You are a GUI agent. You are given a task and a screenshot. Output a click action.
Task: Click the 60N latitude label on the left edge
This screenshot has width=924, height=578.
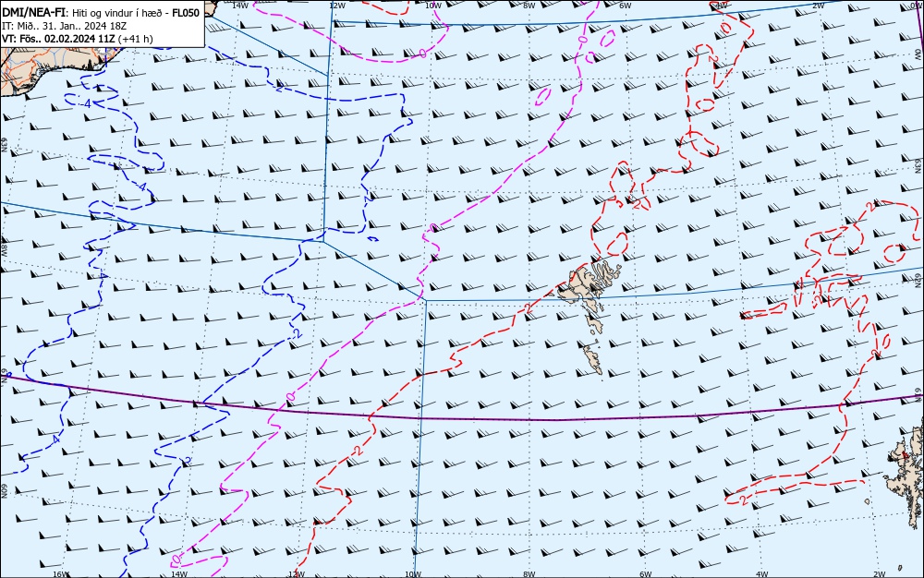pos(4,491)
